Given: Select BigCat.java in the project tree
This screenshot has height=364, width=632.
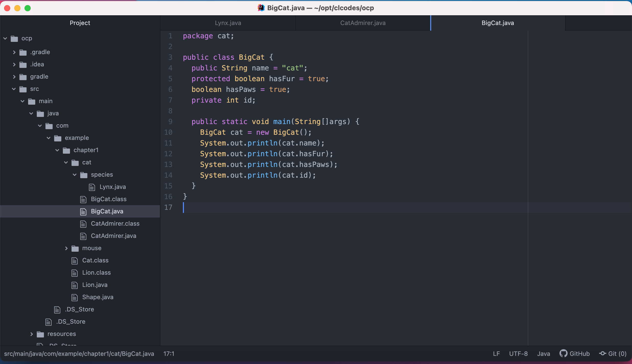Looking at the screenshot, I should [107, 212].
